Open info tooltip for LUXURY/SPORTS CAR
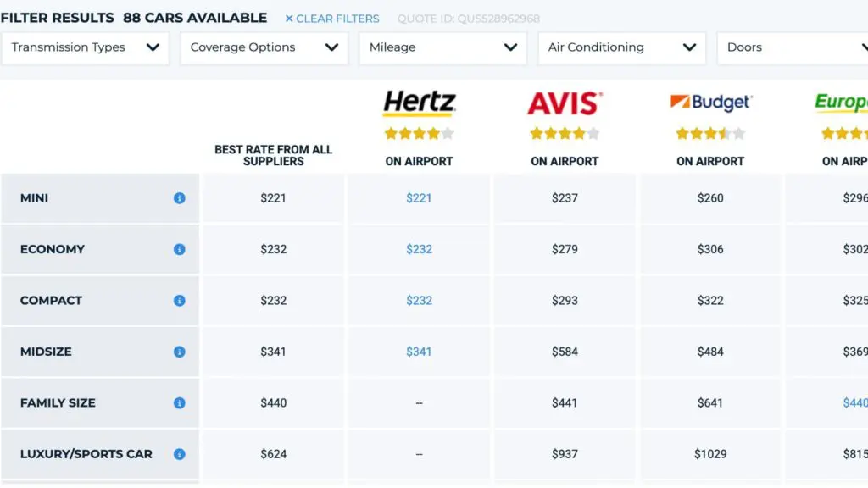This screenshot has width=868, height=488. pos(178,453)
